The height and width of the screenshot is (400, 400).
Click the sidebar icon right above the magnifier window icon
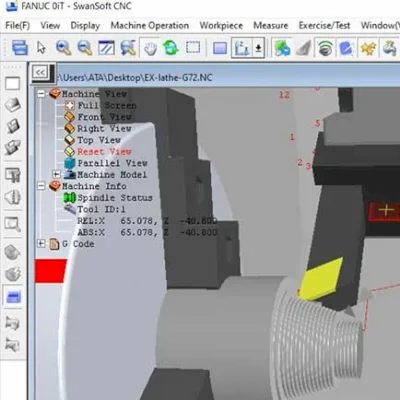point(13,197)
